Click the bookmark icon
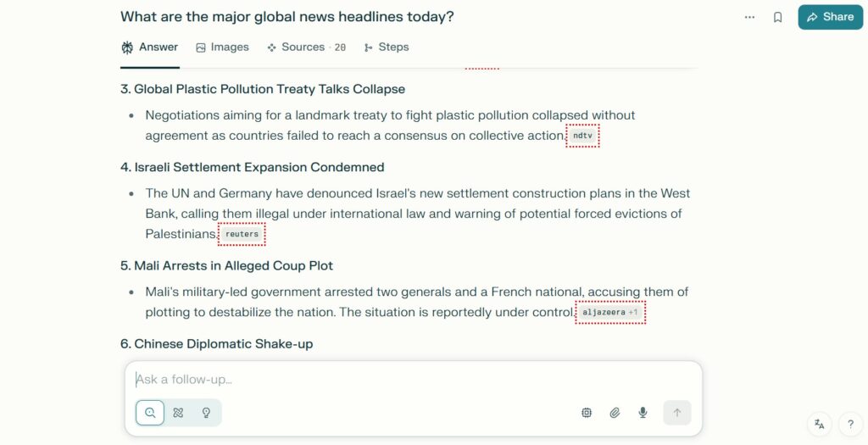Image resolution: width=868 pixels, height=445 pixels. (x=778, y=17)
